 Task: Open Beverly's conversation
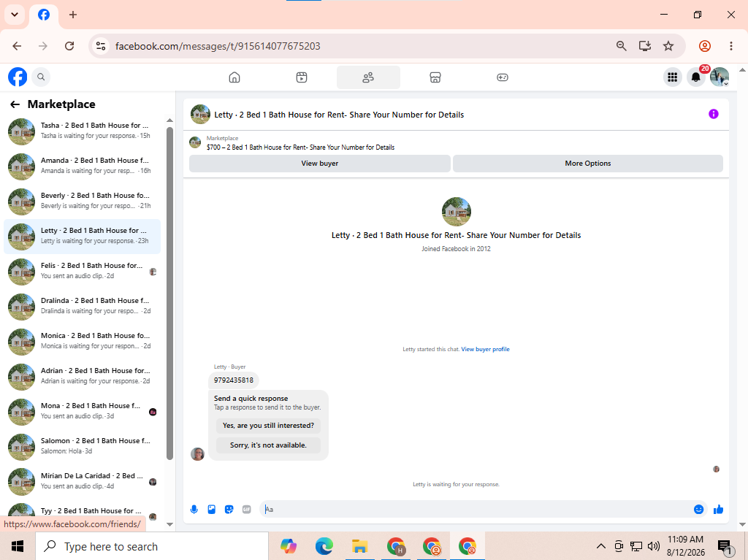[x=82, y=201]
